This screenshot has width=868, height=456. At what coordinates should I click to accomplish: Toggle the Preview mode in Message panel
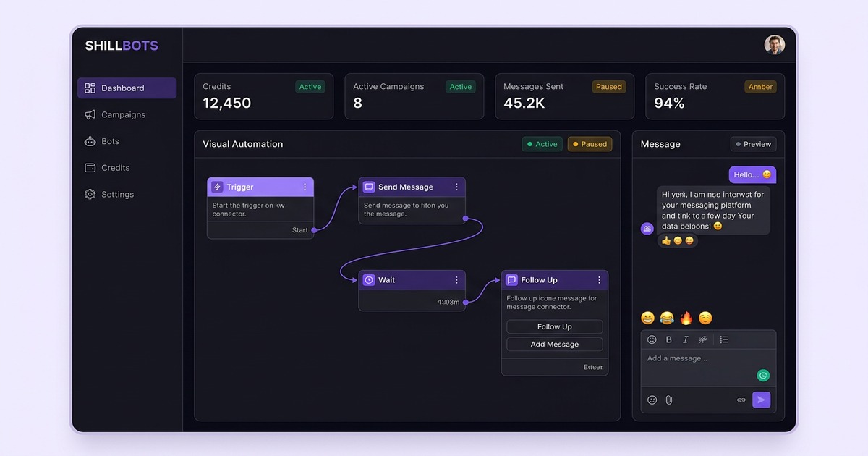(x=753, y=144)
